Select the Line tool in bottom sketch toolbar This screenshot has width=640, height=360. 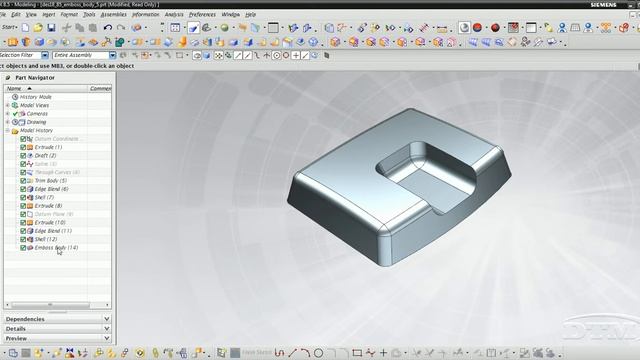292,353
